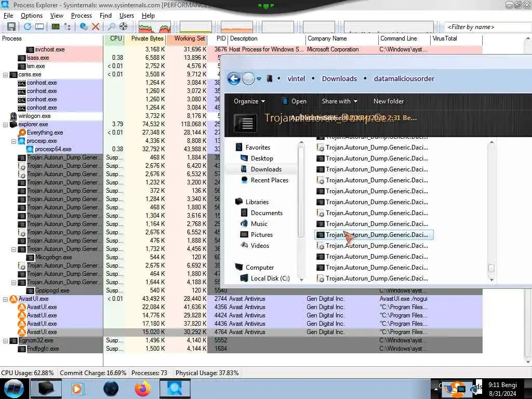
Task: Select the lsass.exe process row
Action: [x=51, y=58]
